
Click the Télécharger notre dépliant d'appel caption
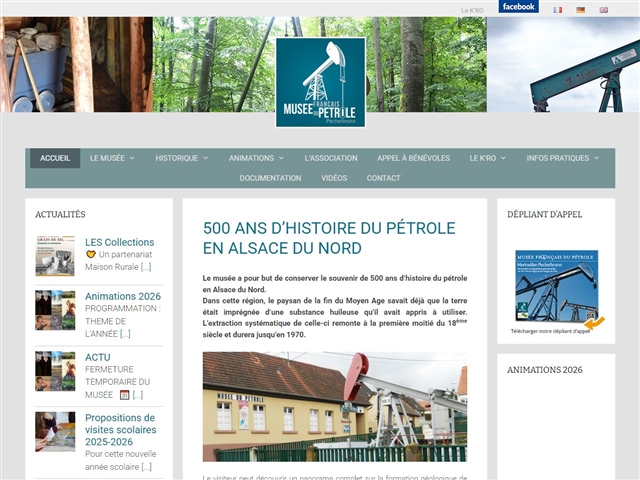[550, 331]
